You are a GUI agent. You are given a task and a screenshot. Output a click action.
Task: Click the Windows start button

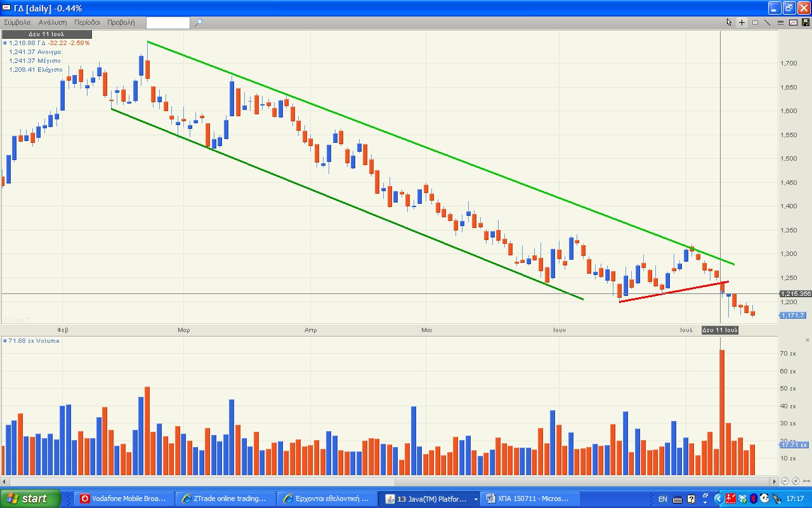click(30, 498)
